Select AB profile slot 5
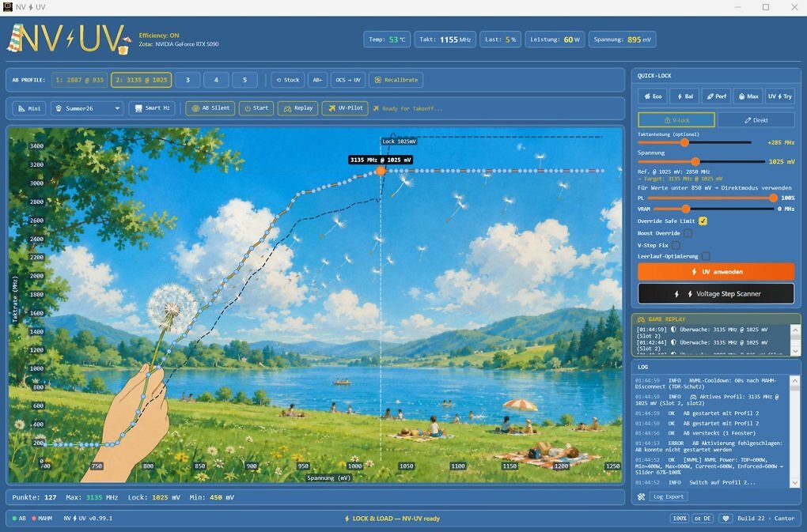Image resolution: width=807 pixels, height=532 pixels. pyautogui.click(x=244, y=80)
